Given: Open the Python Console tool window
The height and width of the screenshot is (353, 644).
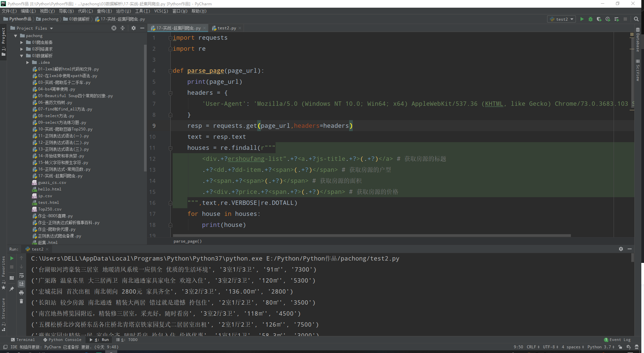Looking at the screenshot, I should click(62, 340).
